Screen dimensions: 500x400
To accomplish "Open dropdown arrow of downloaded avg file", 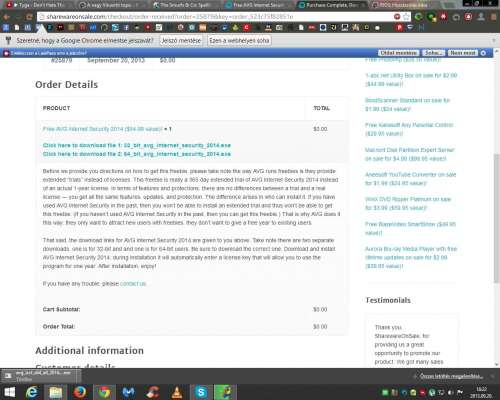I will (x=78, y=376).
